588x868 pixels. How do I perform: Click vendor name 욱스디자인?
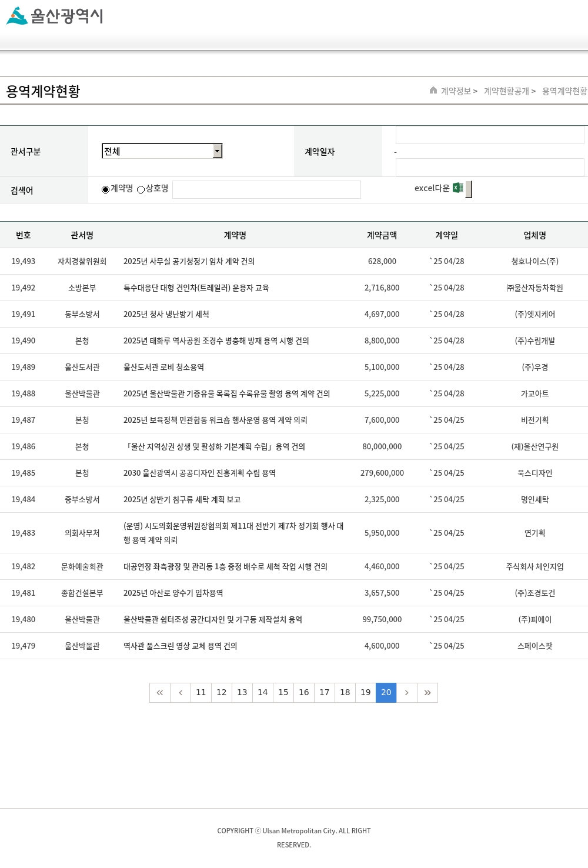coord(535,473)
